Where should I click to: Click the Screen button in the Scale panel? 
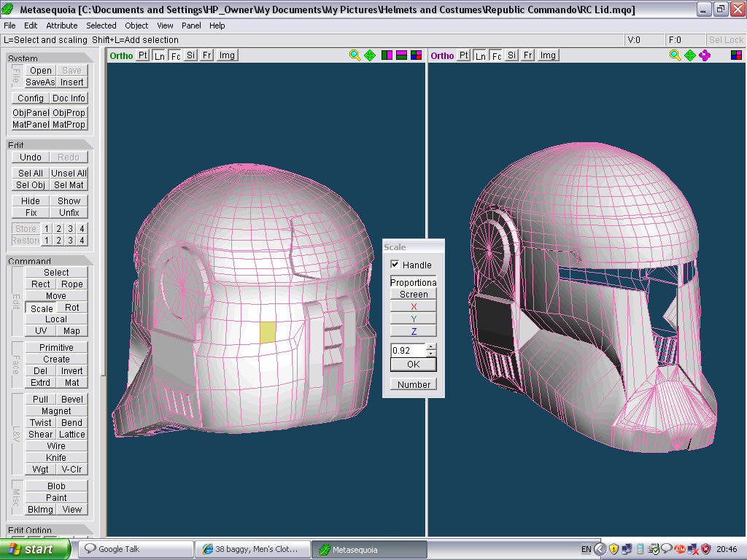click(414, 295)
